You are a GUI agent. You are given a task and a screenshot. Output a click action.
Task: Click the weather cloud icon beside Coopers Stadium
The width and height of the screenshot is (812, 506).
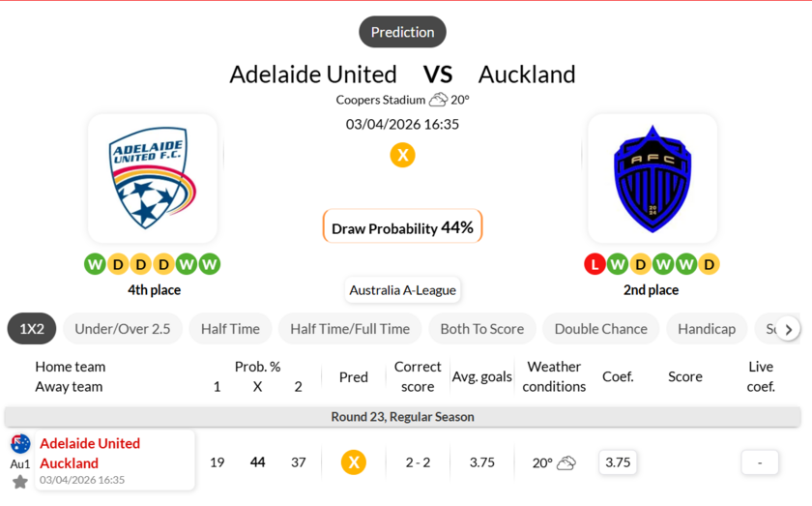[438, 100]
